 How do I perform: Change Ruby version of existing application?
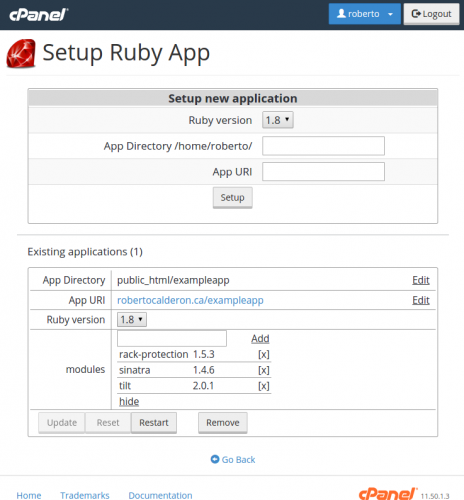pyautogui.click(x=132, y=319)
